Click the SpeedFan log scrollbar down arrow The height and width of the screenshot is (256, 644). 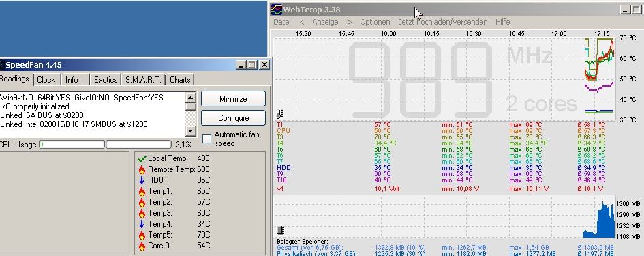point(191,131)
